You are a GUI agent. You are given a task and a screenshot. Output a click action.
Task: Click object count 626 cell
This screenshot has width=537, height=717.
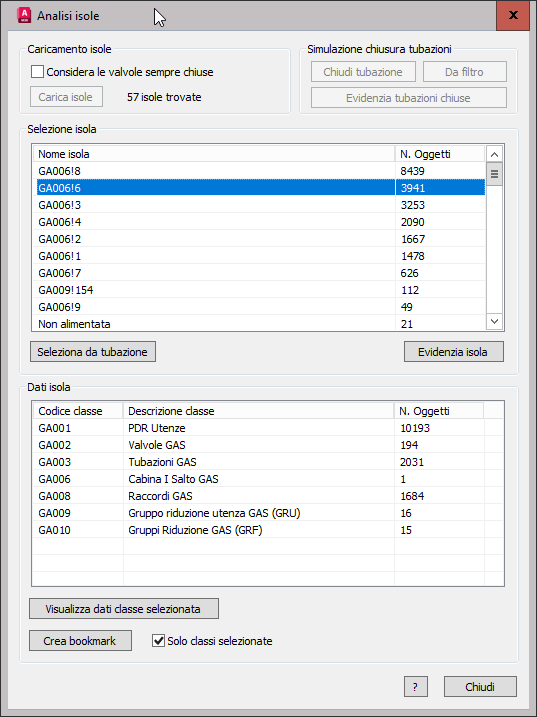440,273
